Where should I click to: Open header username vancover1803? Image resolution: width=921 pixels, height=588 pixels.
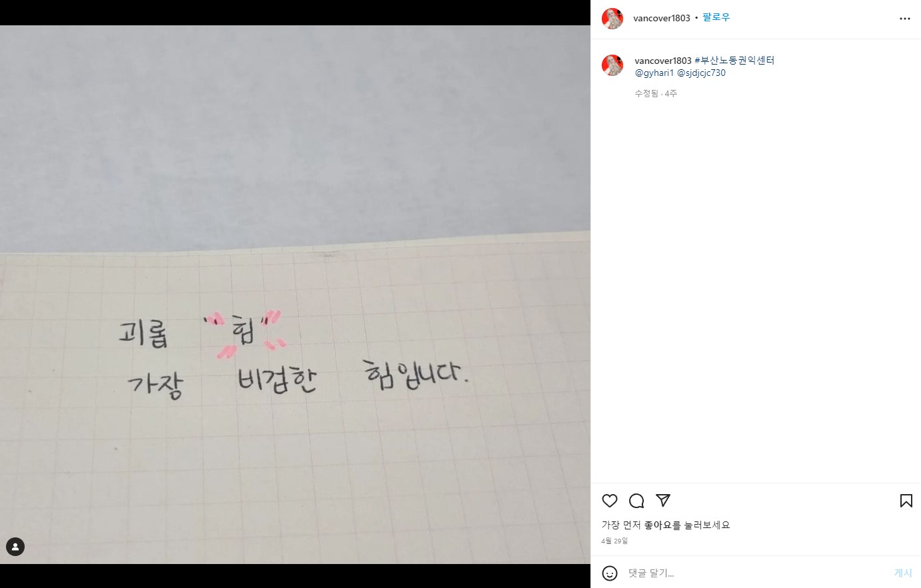point(662,18)
